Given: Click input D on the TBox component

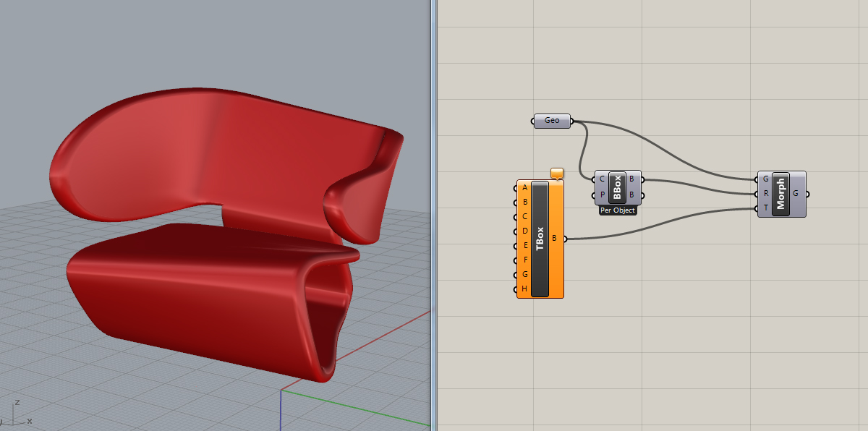Looking at the screenshot, I should tap(524, 231).
